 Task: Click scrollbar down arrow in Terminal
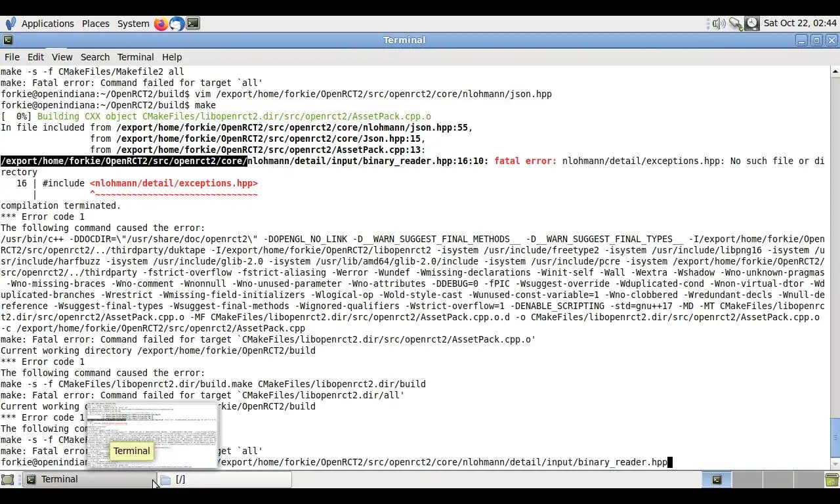point(835,463)
